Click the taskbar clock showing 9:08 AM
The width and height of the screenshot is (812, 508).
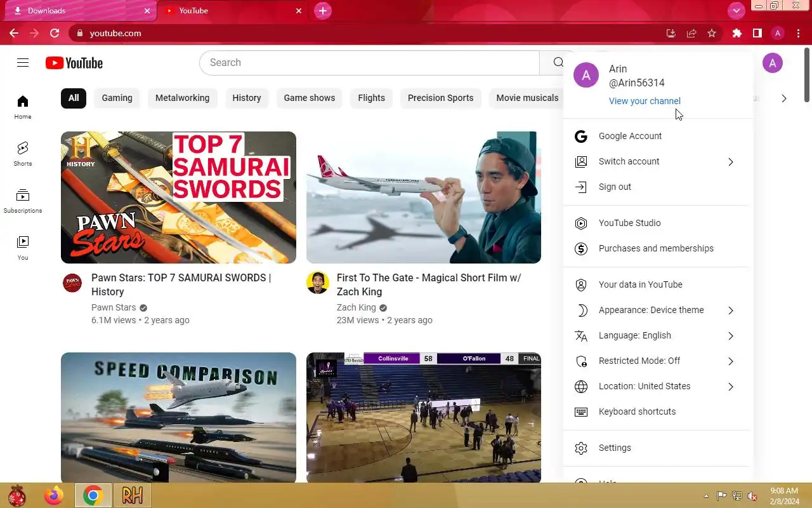[784, 496]
